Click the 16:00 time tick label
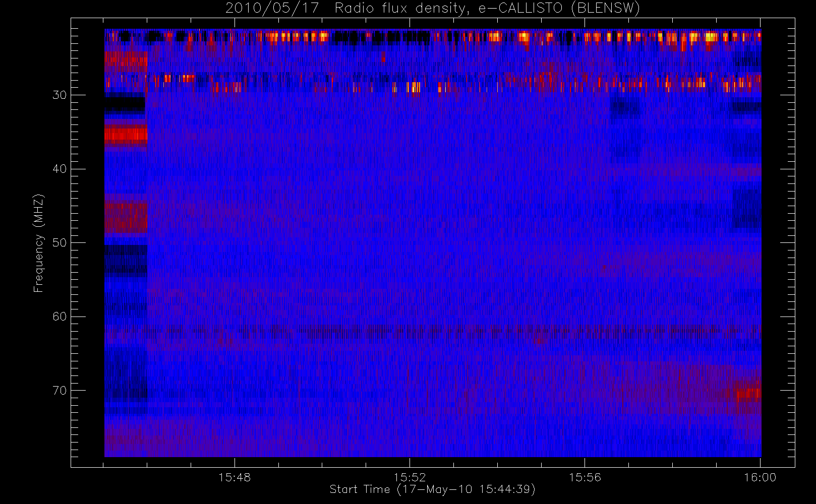Screen dimensions: 816x504 [760, 477]
